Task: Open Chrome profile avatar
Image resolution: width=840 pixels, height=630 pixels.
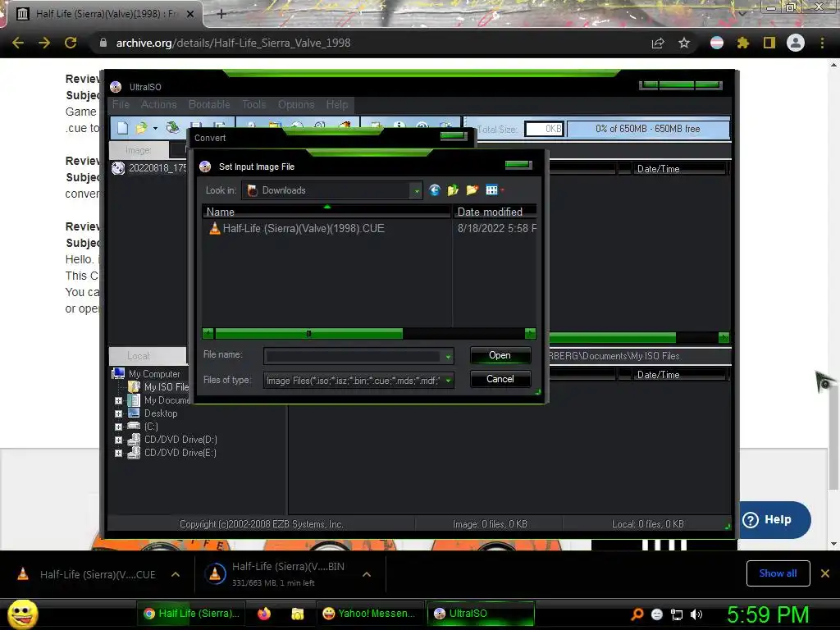Action: (x=796, y=43)
